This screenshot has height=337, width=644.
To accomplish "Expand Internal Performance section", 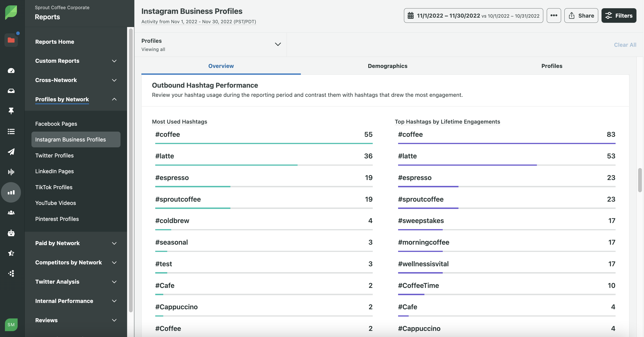I will 76,301.
